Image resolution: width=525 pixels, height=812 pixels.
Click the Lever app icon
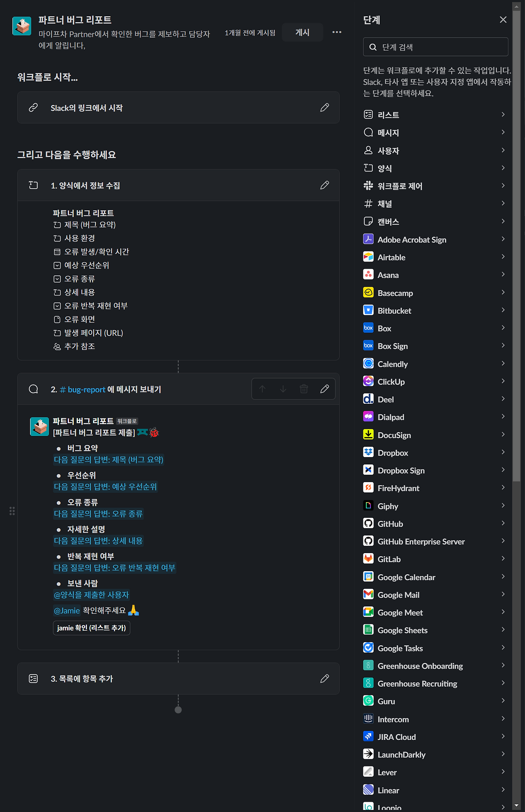[368, 771]
